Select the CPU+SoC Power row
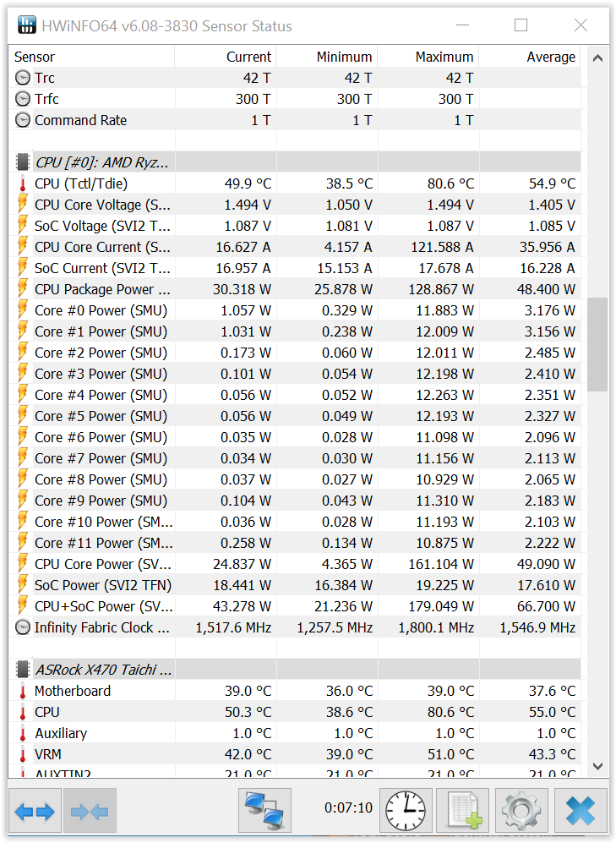Viewport: 616px width, 843px height. (295, 606)
